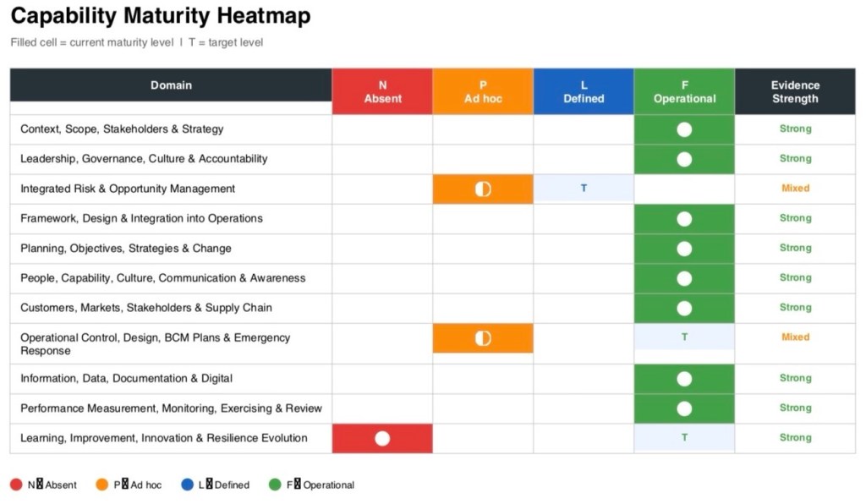Click the circle icon in the Information, Data row
866x504 pixels.
tap(684, 379)
